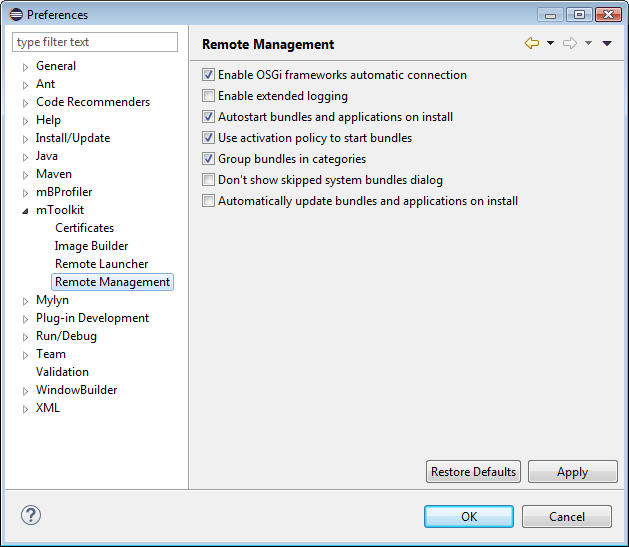This screenshot has width=629, height=547.
Task: Open the preferences view menu triangle
Action: click(x=607, y=44)
